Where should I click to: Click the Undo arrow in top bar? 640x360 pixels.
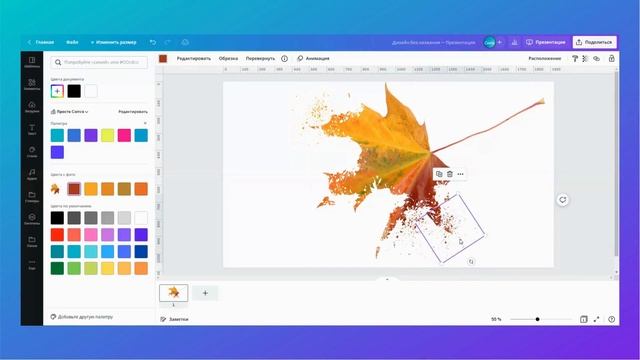pyautogui.click(x=153, y=42)
